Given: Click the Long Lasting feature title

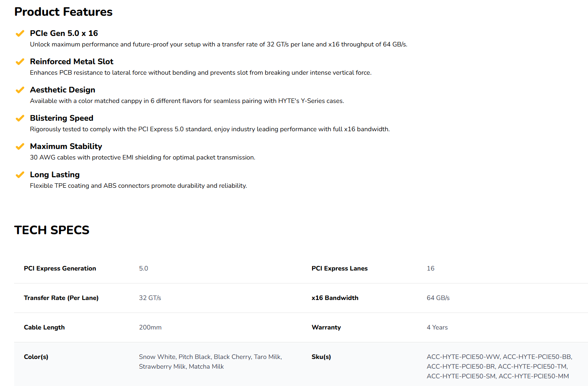Looking at the screenshot, I should coord(55,175).
